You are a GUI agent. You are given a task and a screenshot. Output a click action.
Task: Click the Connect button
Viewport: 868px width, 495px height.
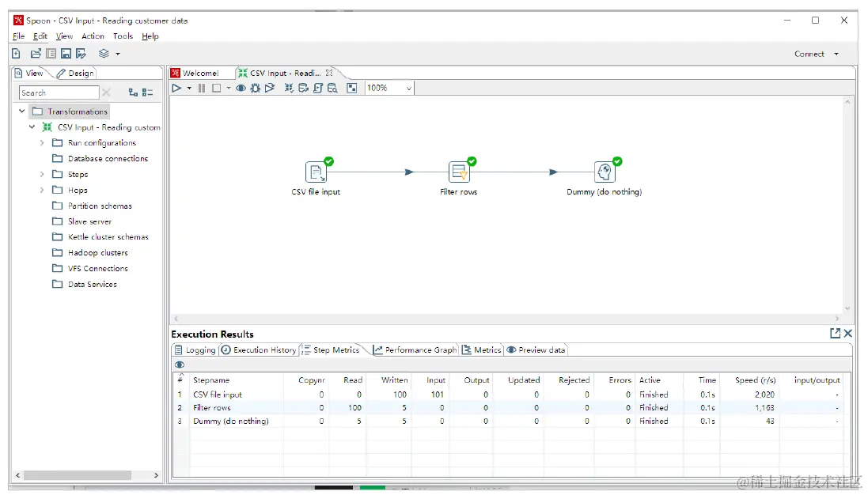point(809,54)
